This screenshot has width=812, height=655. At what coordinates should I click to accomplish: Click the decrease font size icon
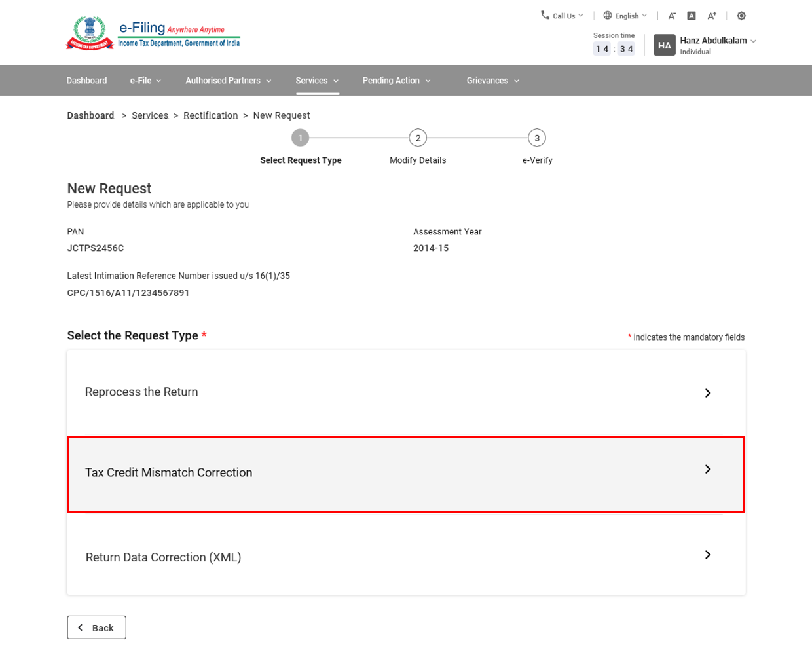[x=672, y=16]
